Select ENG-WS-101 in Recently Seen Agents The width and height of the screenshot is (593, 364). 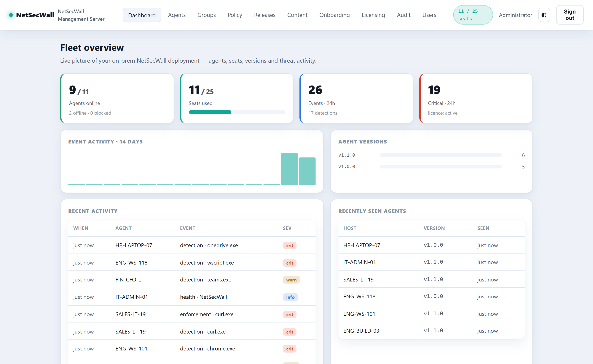coord(359,314)
